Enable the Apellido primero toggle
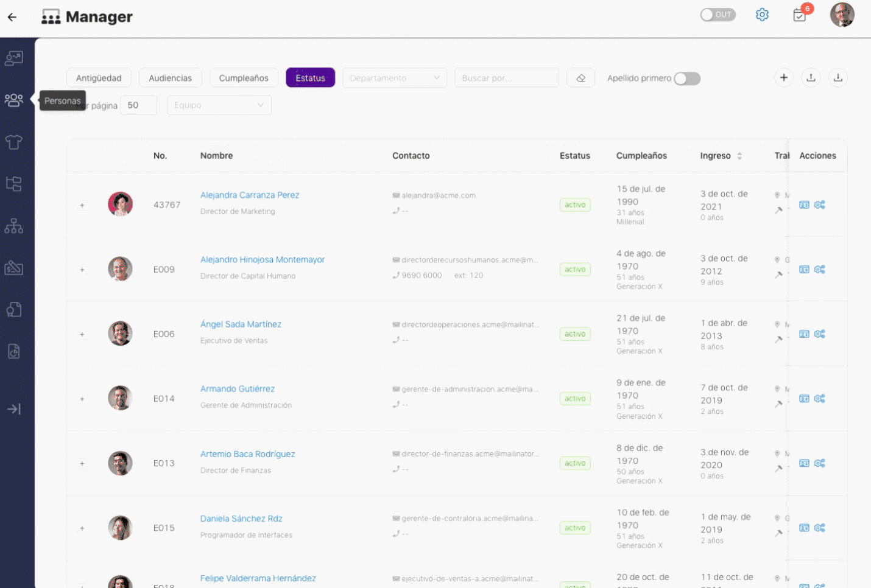Viewport: 871px width, 588px height. point(687,79)
